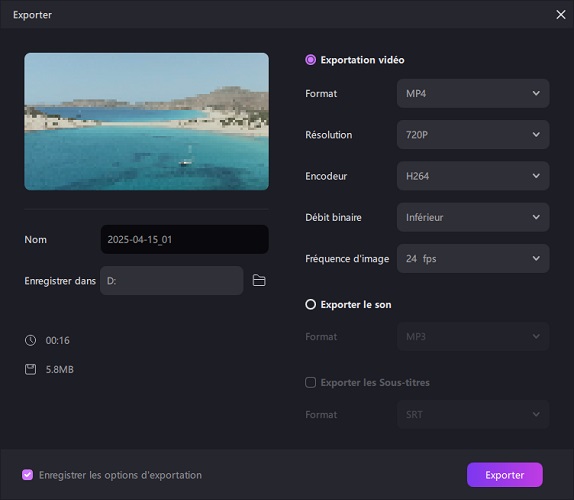Select the Exporter le son radio button

[310, 304]
